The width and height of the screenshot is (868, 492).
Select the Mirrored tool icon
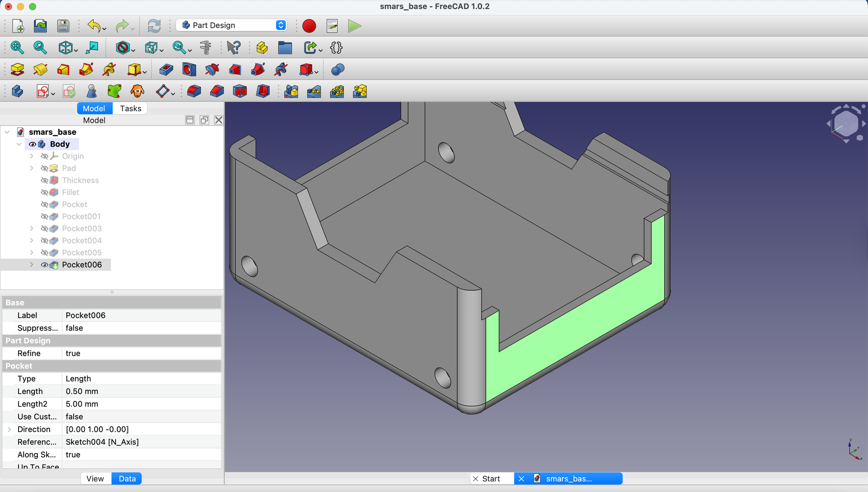[291, 91]
